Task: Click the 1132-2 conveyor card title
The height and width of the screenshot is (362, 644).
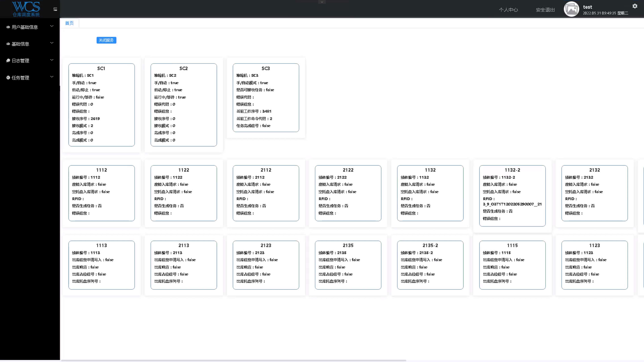Action: click(512, 170)
